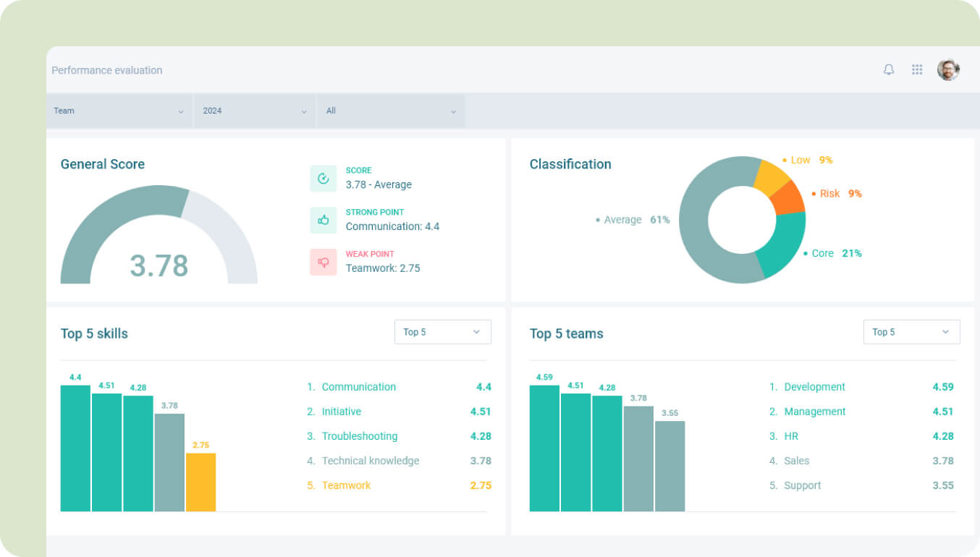The image size is (980, 557).
Task: Open Top 5 dropdown in teams panel
Action: 911,332
